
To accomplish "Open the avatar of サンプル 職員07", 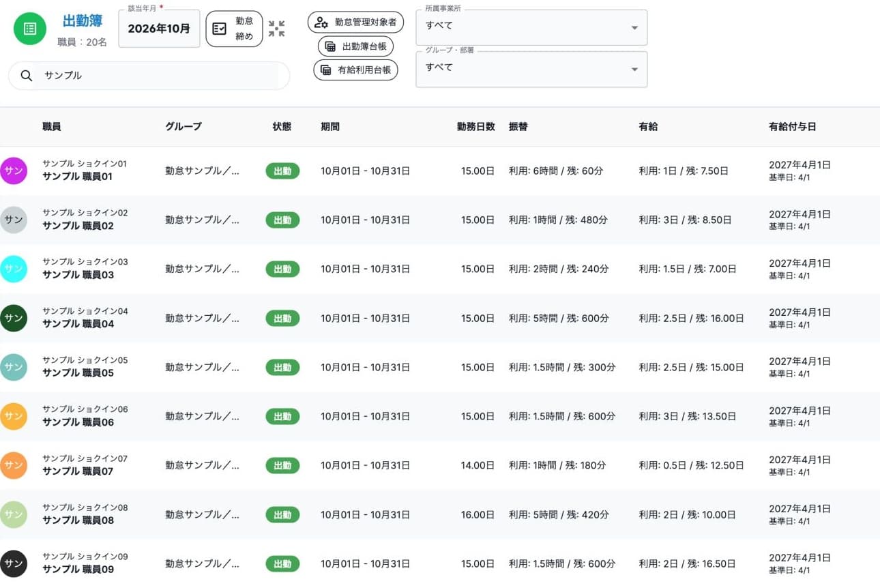I will coord(14,465).
